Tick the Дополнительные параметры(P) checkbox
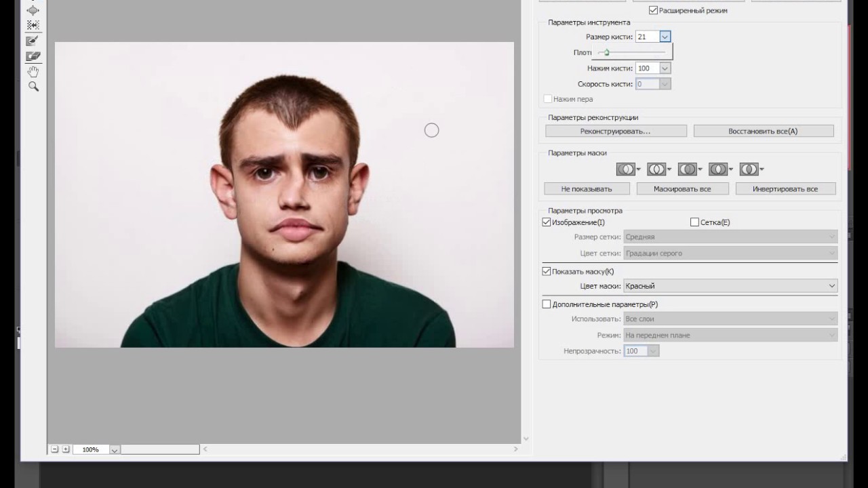 [x=547, y=304]
